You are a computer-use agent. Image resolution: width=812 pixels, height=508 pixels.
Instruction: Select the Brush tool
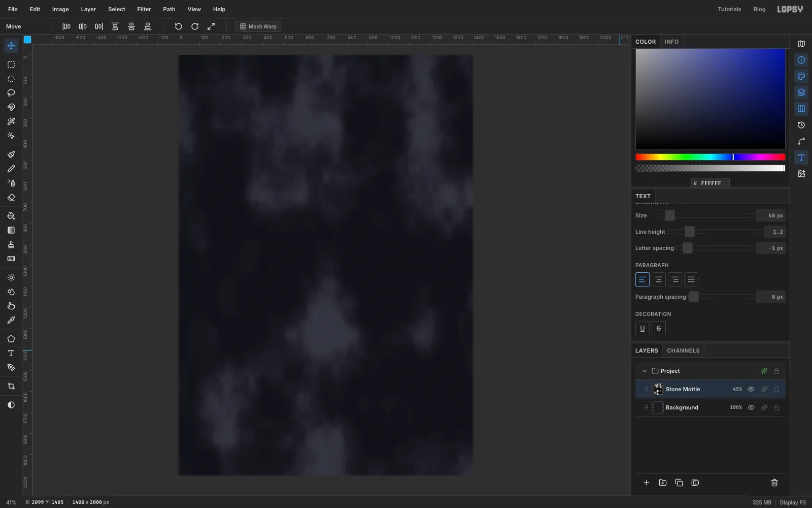click(x=11, y=154)
